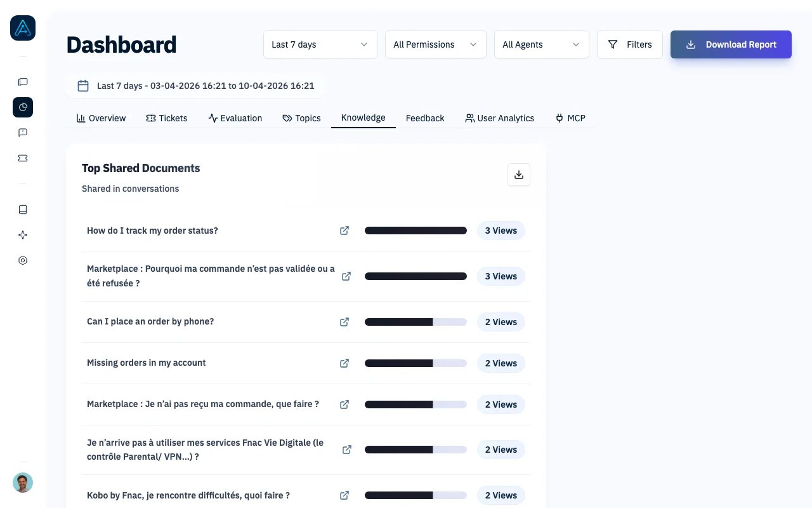Click '2 Views' badge for 'Missing orders' row
Image resolution: width=812 pixels, height=508 pixels.
(501, 363)
